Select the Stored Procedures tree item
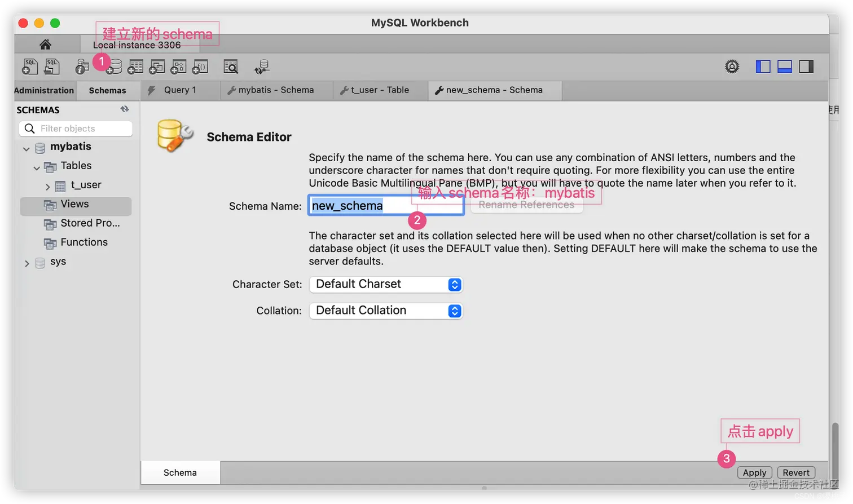This screenshot has height=504, width=853. coord(76,223)
